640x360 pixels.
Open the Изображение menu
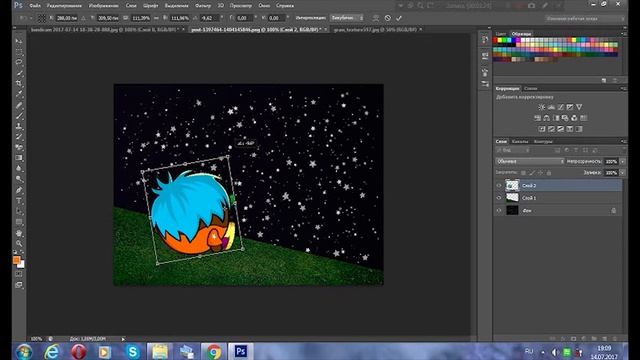(104, 6)
